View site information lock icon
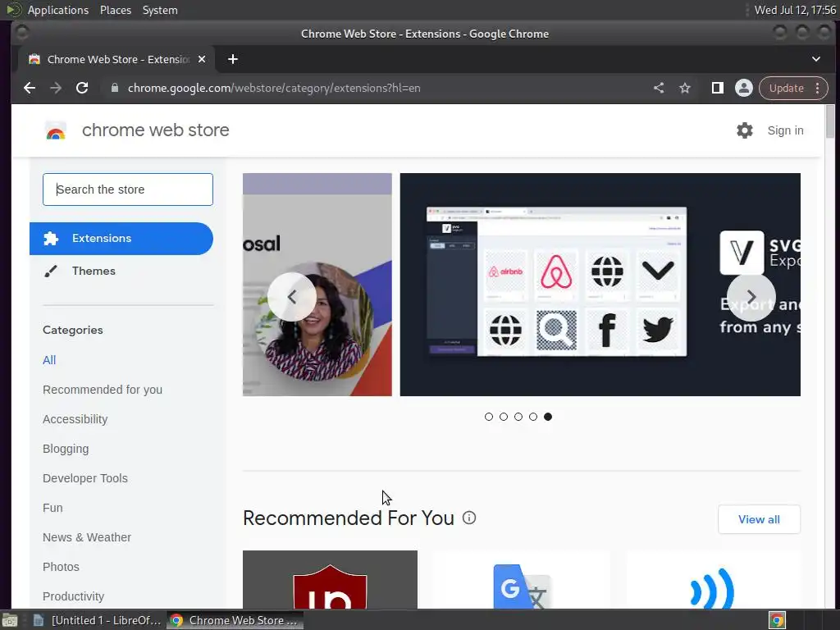This screenshot has width=840, height=630. (114, 88)
